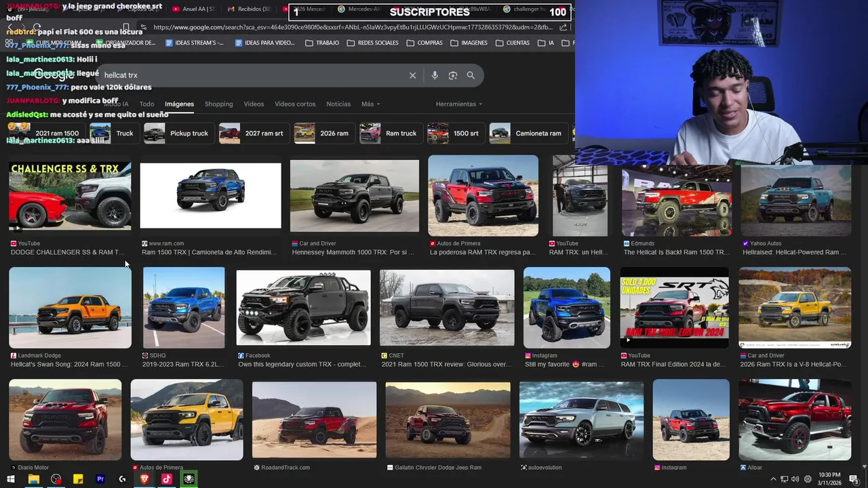This screenshot has width=868, height=488.
Task: Clear the Google search box with X
Action: (412, 75)
